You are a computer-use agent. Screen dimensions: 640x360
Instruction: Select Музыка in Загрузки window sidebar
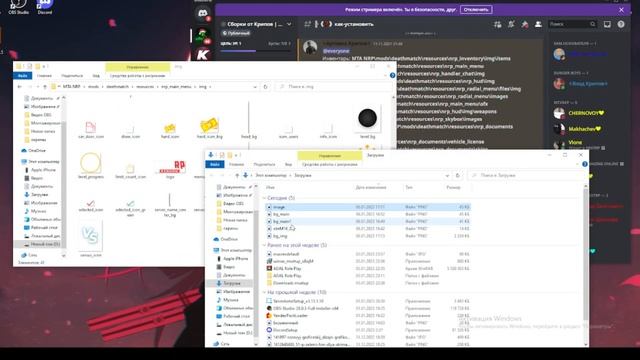tap(231, 300)
